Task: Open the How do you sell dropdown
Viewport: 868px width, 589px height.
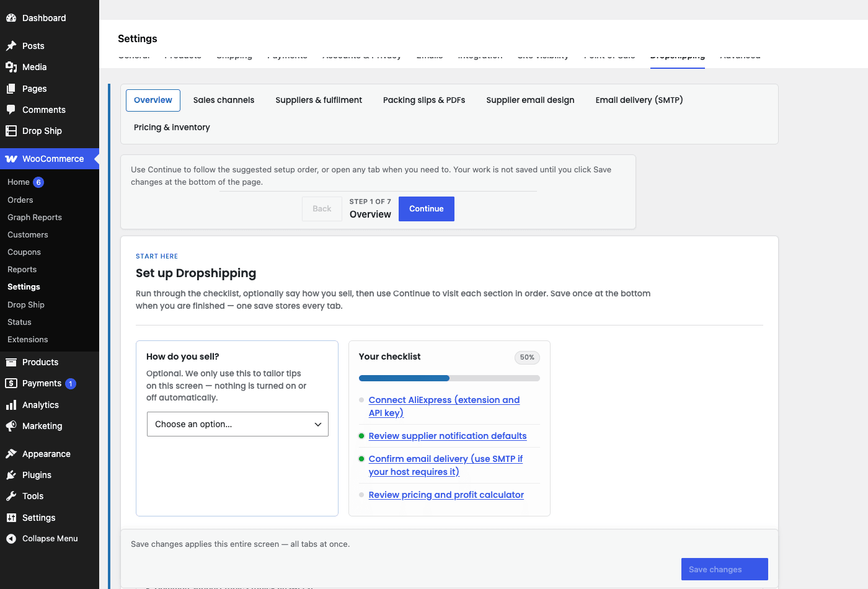Action: point(237,424)
